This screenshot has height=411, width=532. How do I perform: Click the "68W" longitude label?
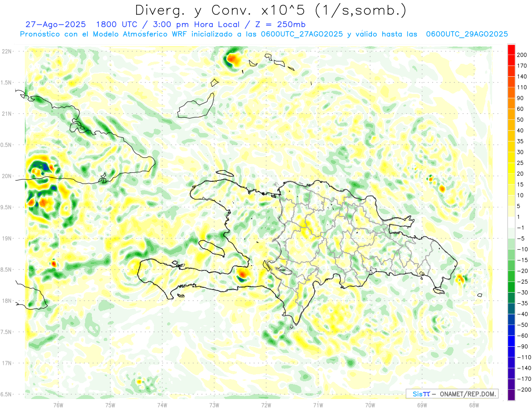pyautogui.click(x=473, y=405)
